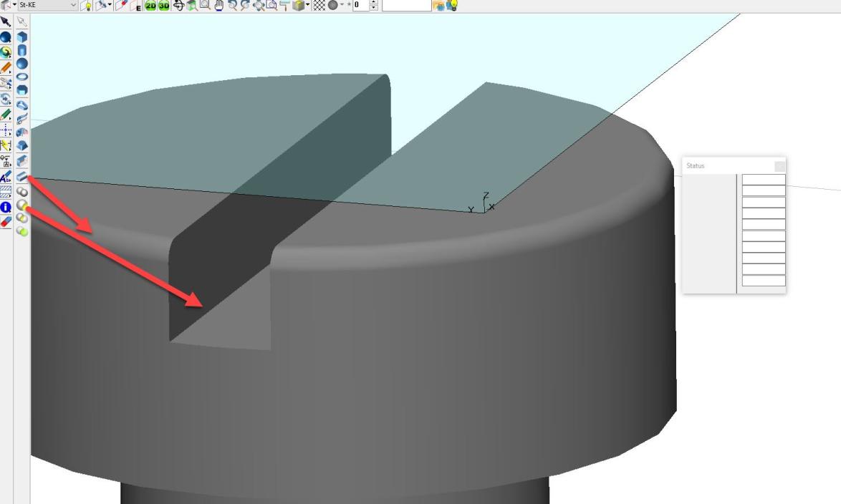The width and height of the screenshot is (841, 504).
Task: Click the white outlined arrow tool
Action: [x=21, y=22]
